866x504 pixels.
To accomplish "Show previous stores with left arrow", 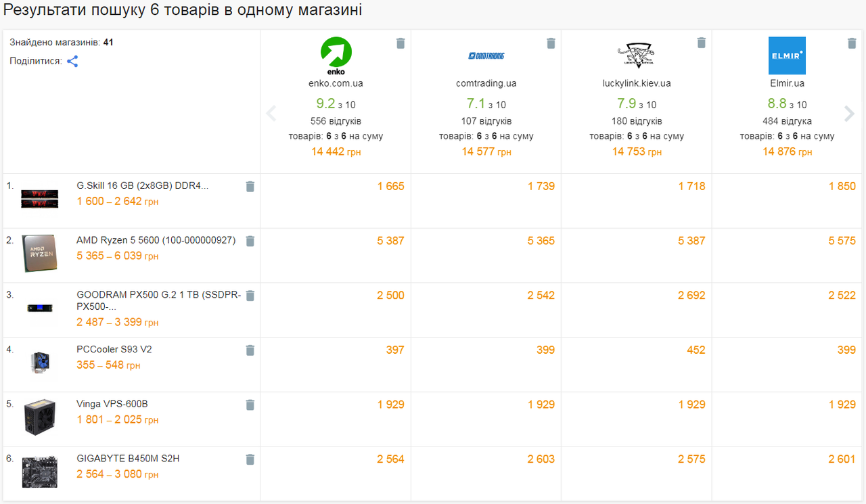I will [x=271, y=113].
